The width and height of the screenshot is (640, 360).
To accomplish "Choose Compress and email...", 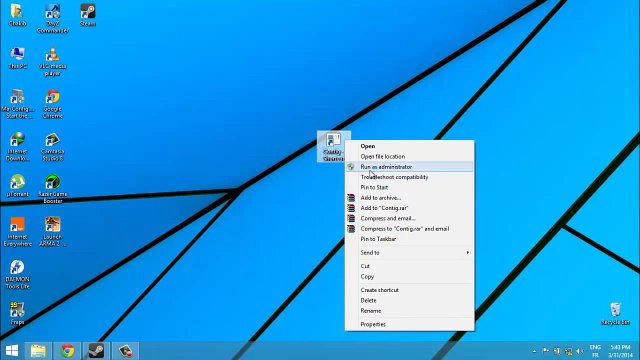I will coord(409,218).
